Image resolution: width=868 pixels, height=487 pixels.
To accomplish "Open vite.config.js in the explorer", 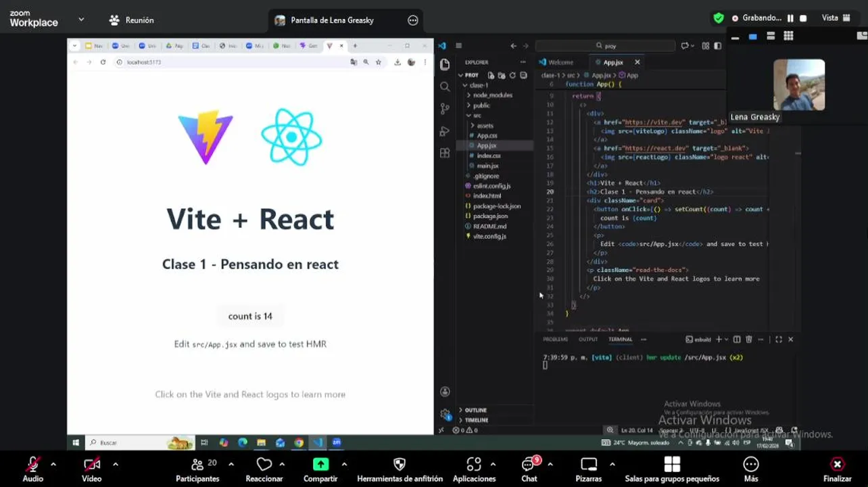I will 489,236.
